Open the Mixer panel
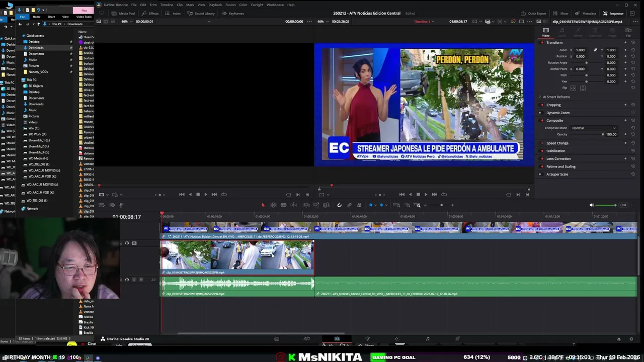The image size is (644, 362). point(561,14)
